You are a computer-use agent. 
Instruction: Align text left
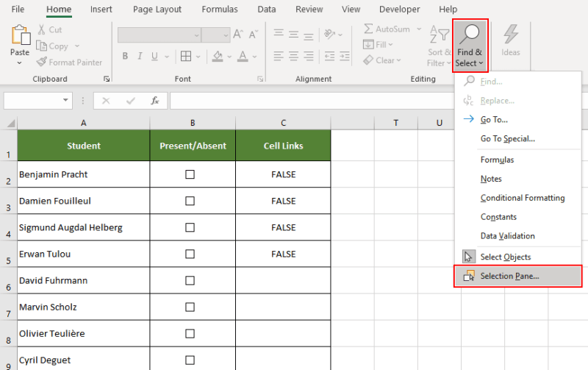point(279,57)
